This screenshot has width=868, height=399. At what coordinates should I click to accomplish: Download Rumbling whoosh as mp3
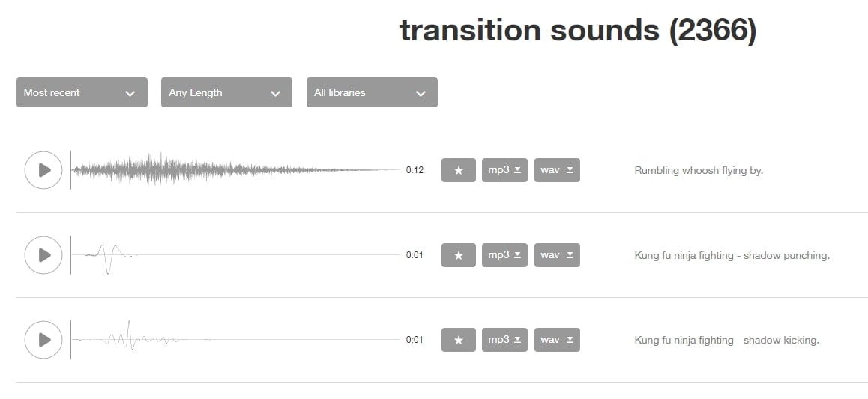(504, 170)
